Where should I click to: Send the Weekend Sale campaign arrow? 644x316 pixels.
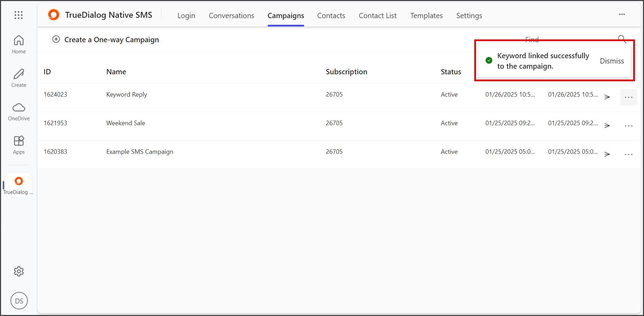(607, 126)
